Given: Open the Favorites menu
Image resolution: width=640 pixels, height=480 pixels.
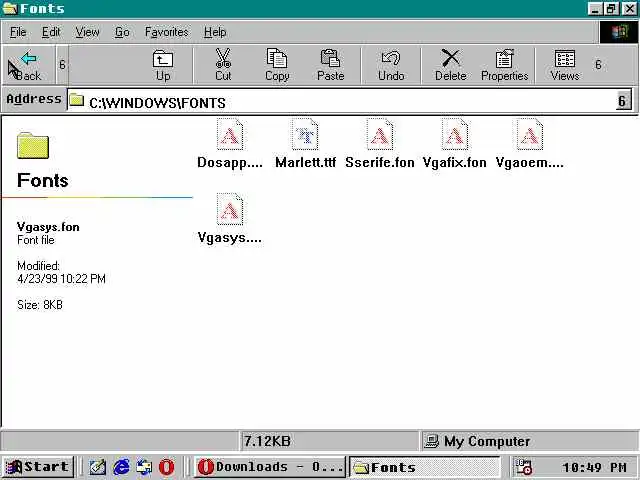Looking at the screenshot, I should click(x=167, y=32).
